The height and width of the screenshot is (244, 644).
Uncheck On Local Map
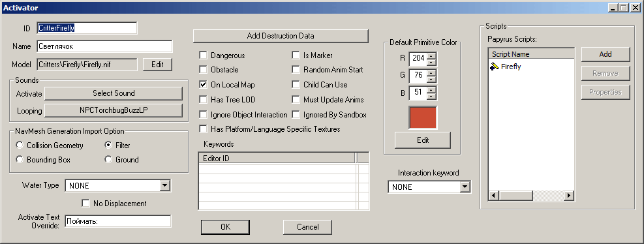(x=203, y=85)
